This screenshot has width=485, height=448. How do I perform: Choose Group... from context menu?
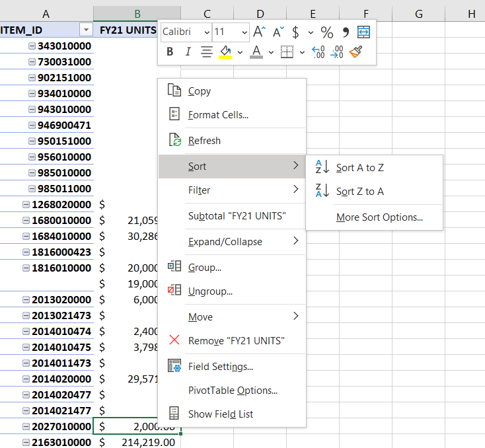pyautogui.click(x=232, y=268)
